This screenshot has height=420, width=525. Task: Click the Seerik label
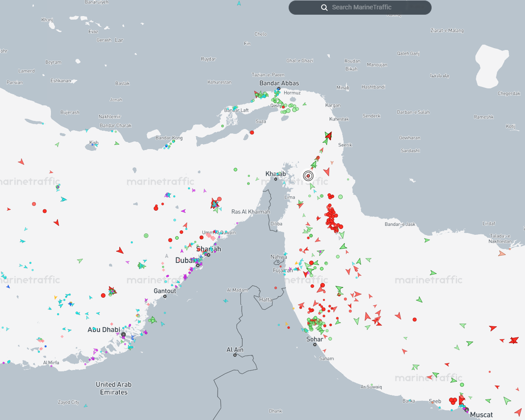[x=345, y=145]
